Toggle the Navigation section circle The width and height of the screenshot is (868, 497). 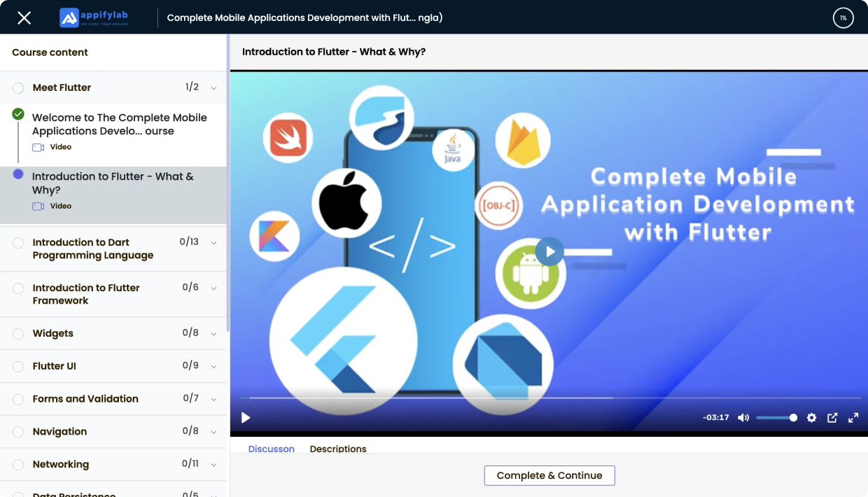click(18, 432)
